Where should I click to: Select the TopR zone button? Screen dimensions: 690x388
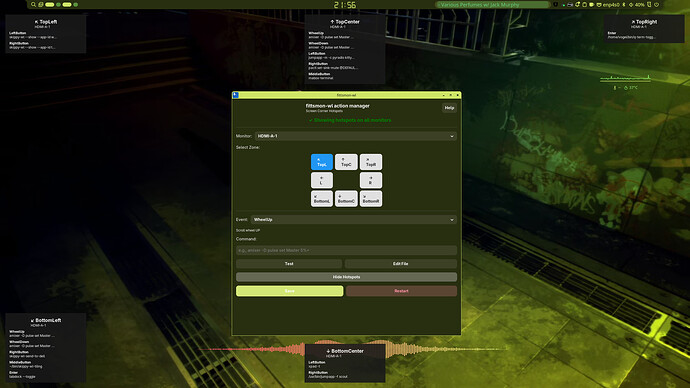click(371, 162)
